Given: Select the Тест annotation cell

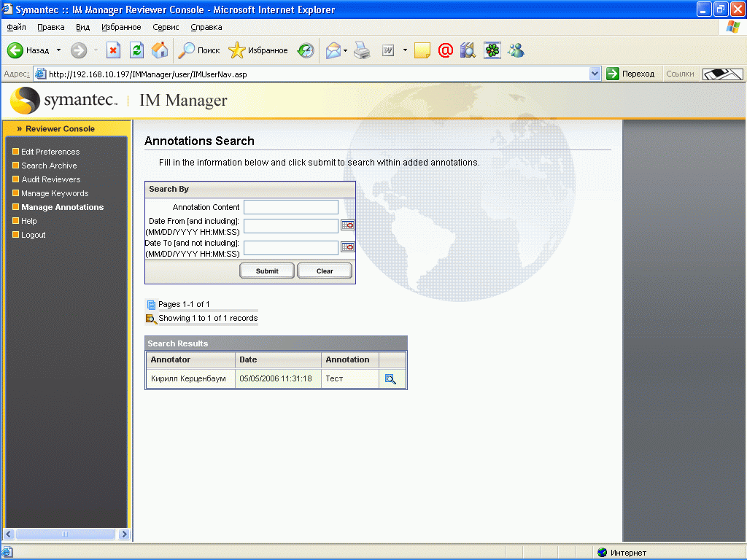Looking at the screenshot, I should [x=350, y=378].
